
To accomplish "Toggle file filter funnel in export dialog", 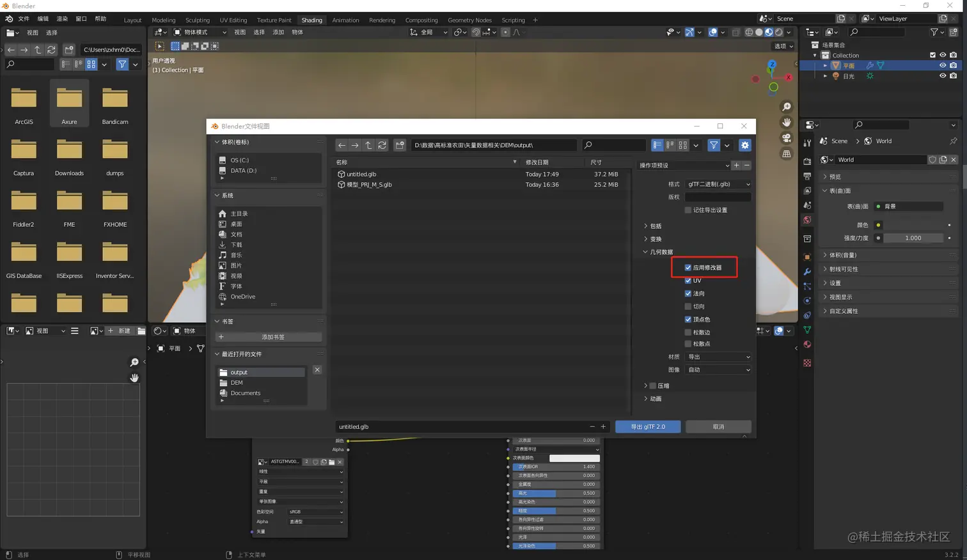I will (x=714, y=145).
